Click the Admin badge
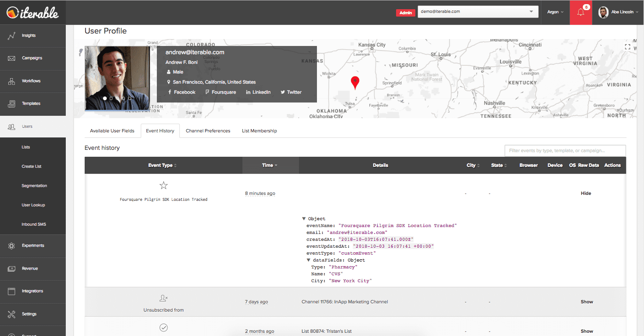The width and height of the screenshot is (644, 336). pos(406,13)
